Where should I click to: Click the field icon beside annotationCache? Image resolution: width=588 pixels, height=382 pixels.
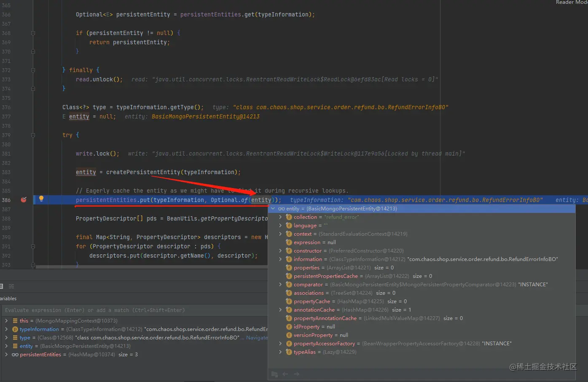289,309
